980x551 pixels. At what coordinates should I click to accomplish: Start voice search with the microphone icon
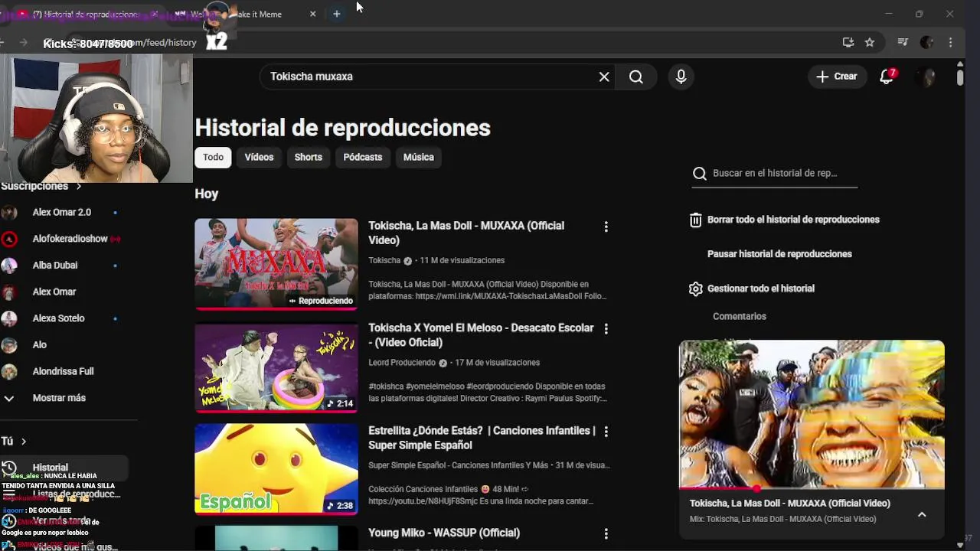(681, 77)
